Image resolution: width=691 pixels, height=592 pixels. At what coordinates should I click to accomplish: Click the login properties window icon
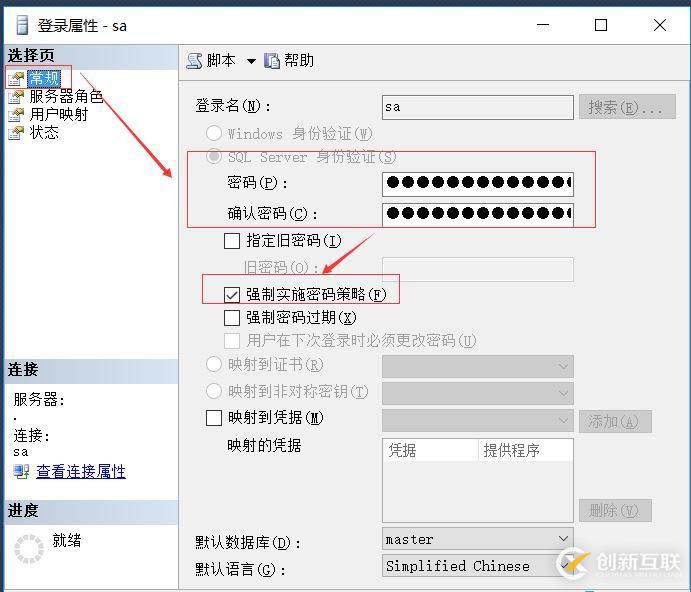click(x=22, y=25)
